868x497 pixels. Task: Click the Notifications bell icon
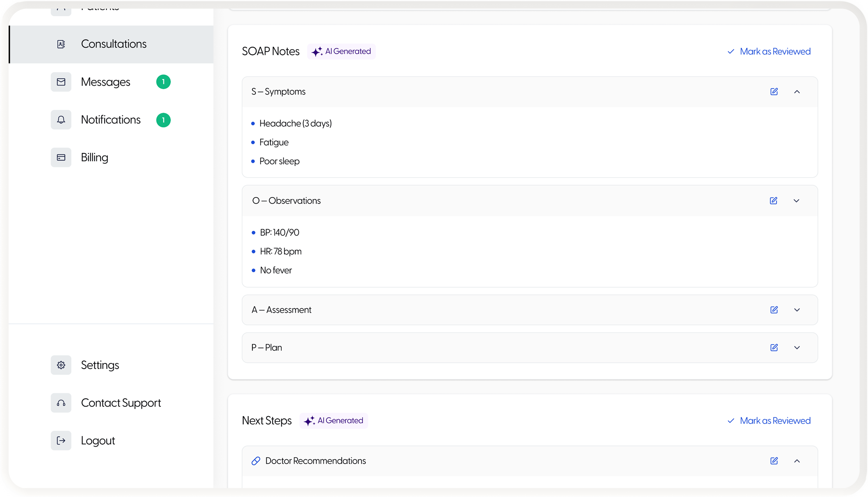(61, 120)
